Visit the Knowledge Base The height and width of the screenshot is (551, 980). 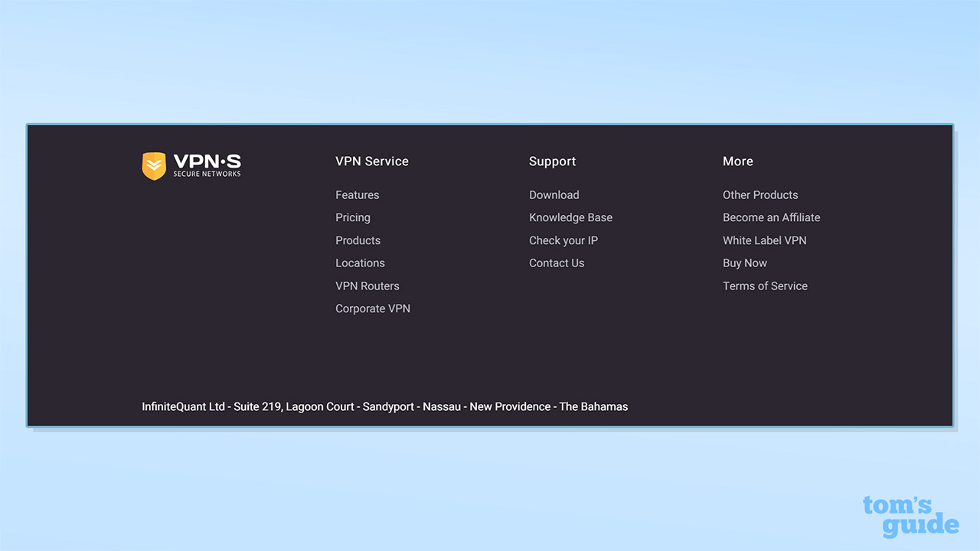tap(570, 217)
